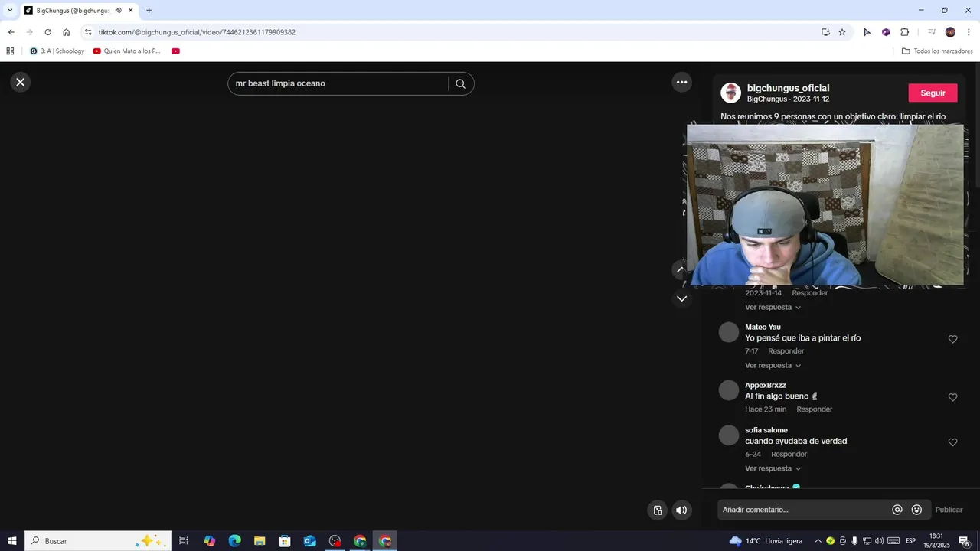Like AppexBrxzz's comment
Screen dimensions: 980x551
click(952, 397)
